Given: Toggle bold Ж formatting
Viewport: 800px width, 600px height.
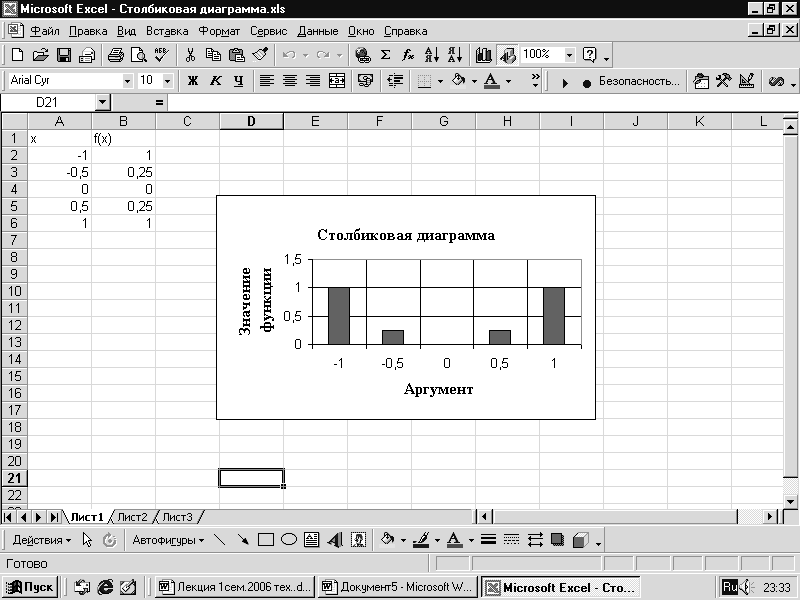Looking at the screenshot, I should pyautogui.click(x=193, y=81).
